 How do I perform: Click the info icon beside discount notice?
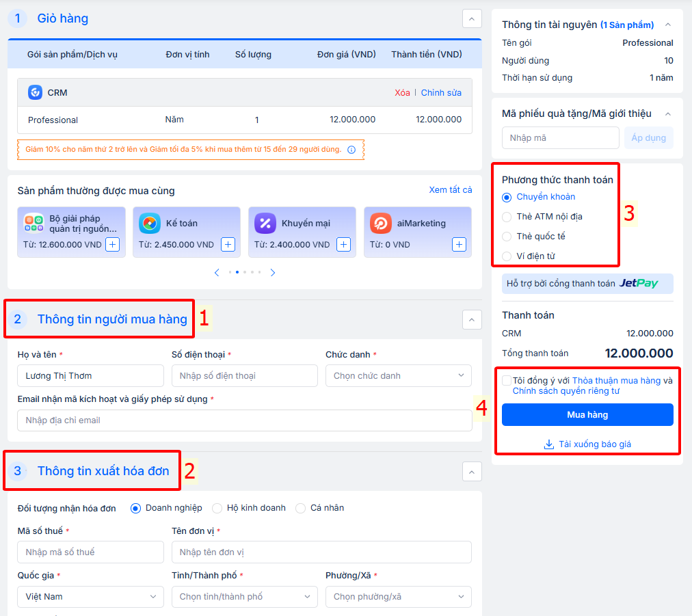(x=351, y=150)
